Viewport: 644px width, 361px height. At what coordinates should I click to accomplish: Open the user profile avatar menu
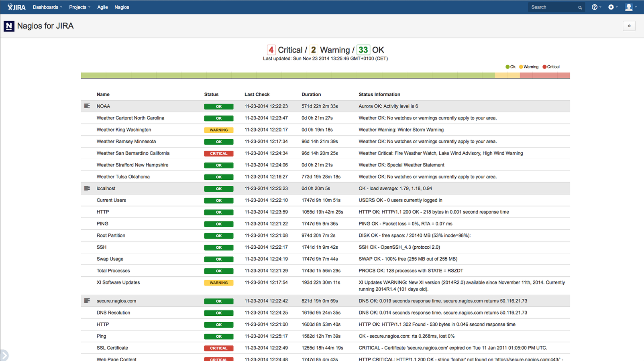(x=631, y=7)
